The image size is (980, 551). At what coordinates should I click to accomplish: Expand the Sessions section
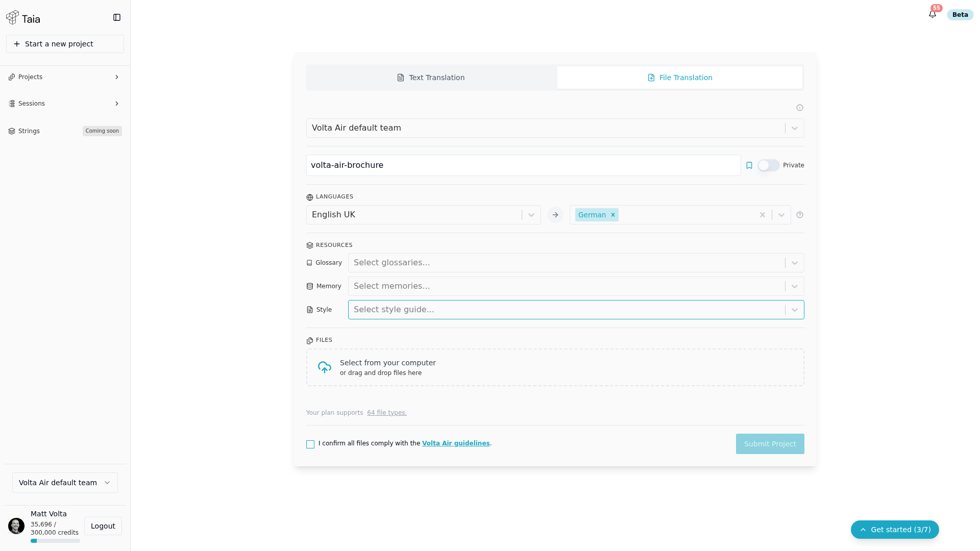coord(117,104)
